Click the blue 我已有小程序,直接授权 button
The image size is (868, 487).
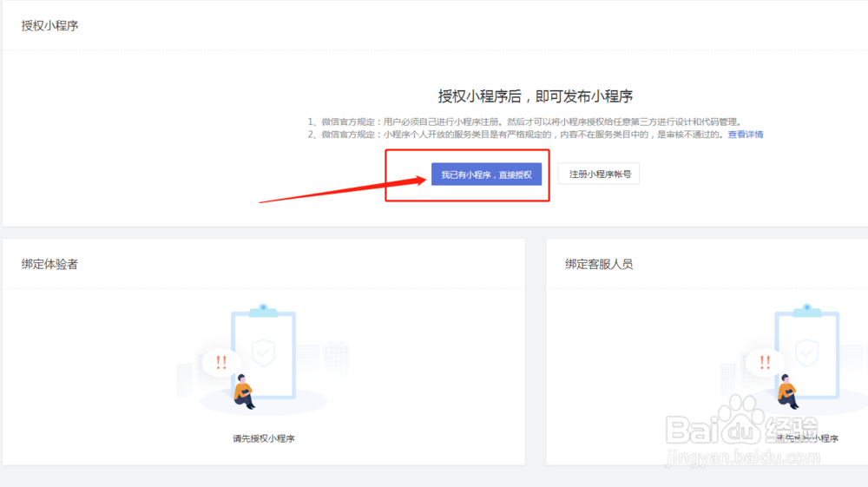click(x=486, y=174)
